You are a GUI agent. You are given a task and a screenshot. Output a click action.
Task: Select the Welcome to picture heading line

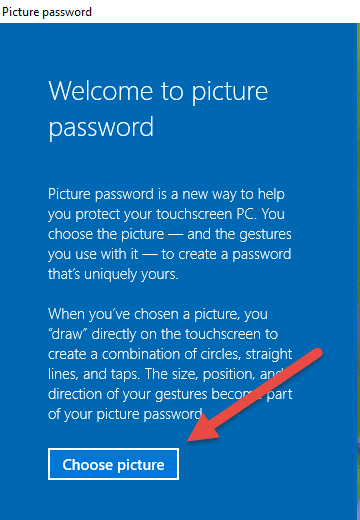click(158, 92)
